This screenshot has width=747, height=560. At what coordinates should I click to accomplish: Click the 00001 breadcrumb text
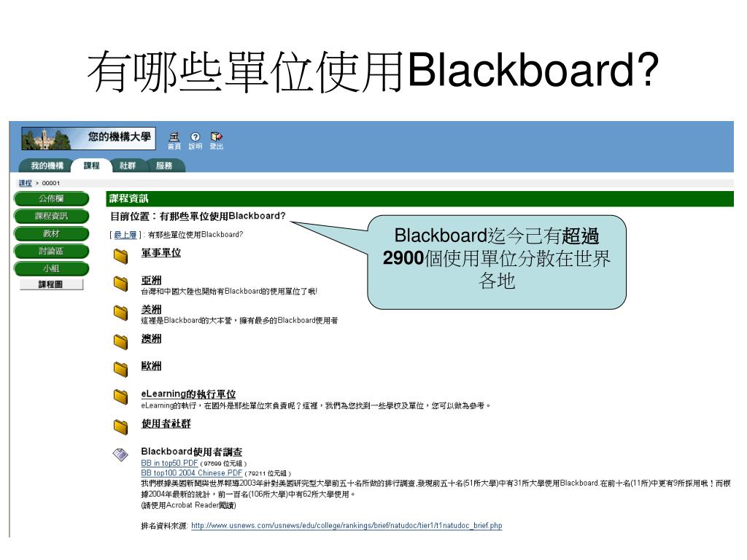click(51, 183)
